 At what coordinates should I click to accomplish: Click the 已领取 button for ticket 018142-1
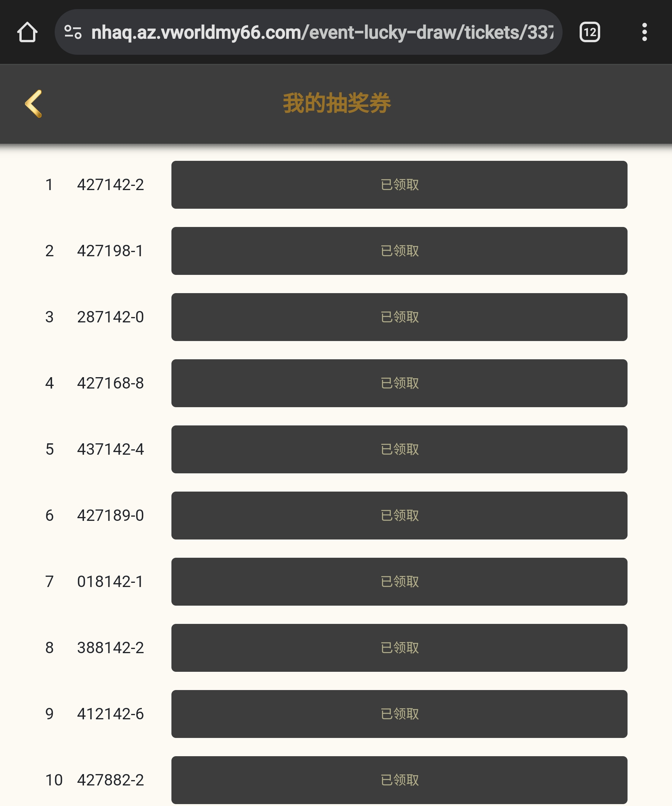tap(399, 582)
